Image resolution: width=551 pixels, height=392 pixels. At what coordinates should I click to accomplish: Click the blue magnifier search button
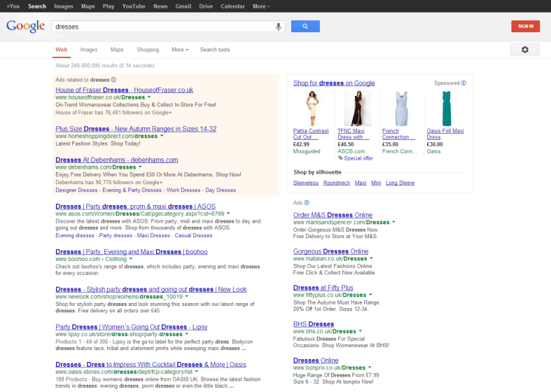pos(305,27)
